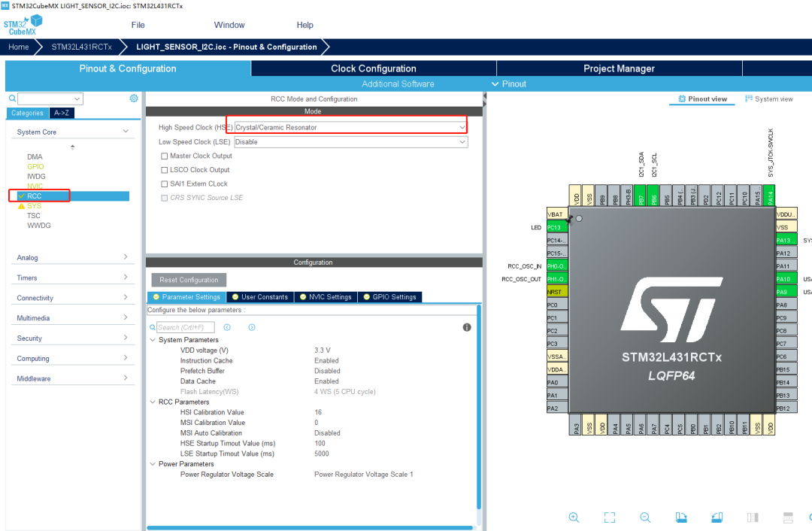The height and width of the screenshot is (531, 812).
Task: Select SYS in the System Core list
Action: [34, 205]
